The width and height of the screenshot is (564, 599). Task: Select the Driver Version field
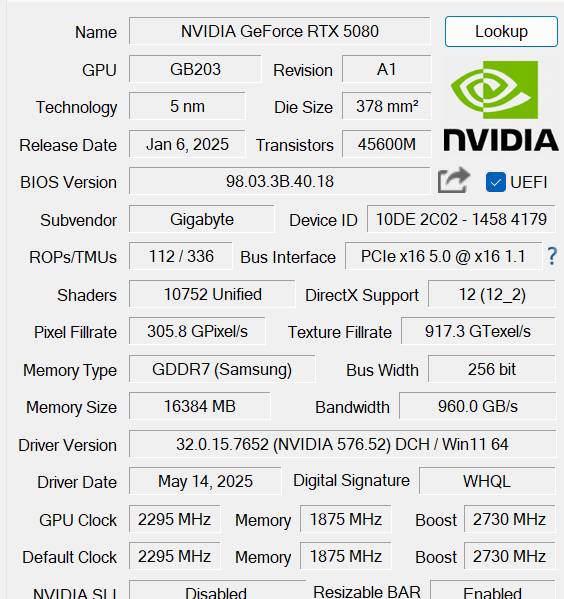[x=342, y=444]
